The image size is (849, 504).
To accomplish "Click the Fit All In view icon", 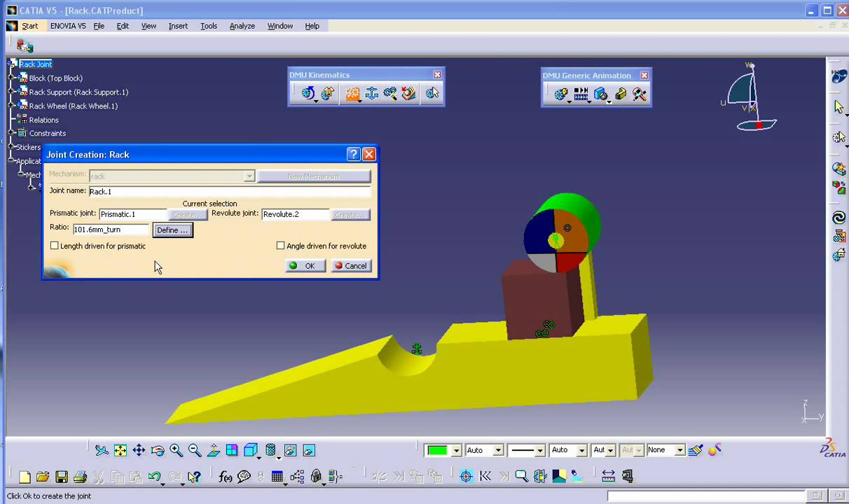I will tap(120, 450).
